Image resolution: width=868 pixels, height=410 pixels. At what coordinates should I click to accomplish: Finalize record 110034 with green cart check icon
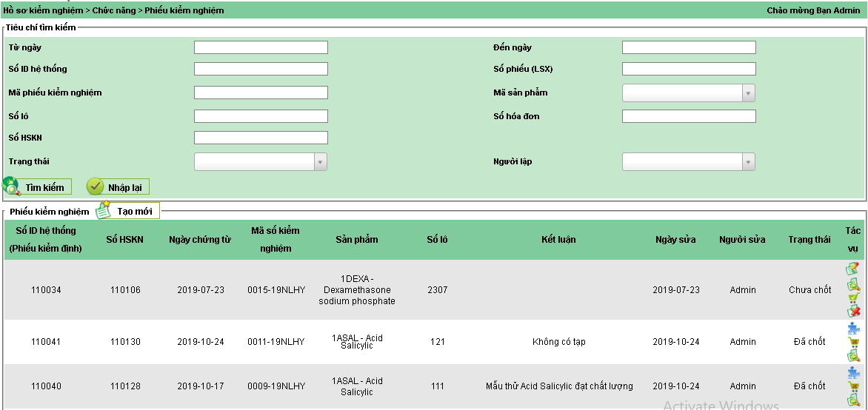point(853,298)
